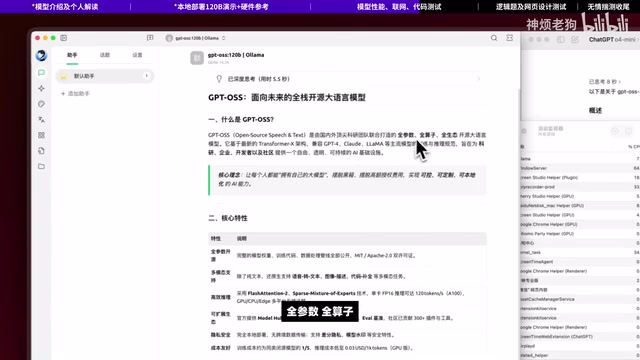Screen dimensions: 640x360
Task: Open the chat assistants icon in sidebar
Action: (41, 73)
